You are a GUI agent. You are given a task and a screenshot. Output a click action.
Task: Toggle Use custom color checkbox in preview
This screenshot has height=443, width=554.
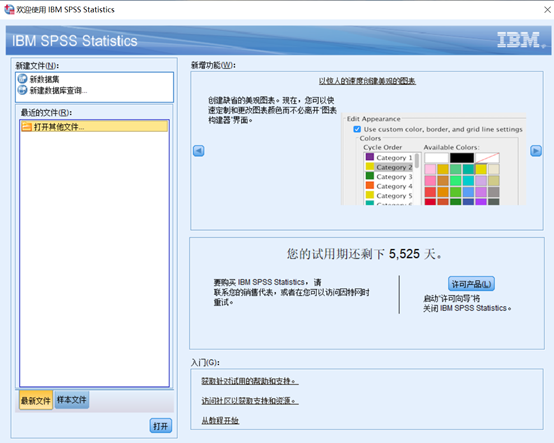(x=357, y=129)
